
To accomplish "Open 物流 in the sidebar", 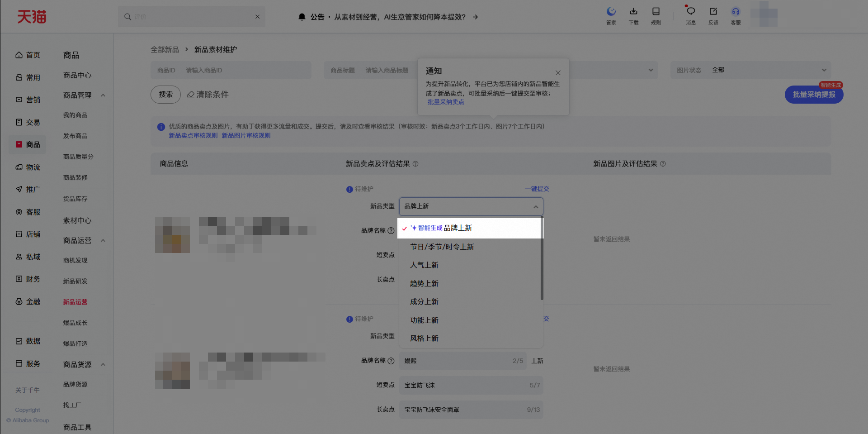I will point(28,167).
